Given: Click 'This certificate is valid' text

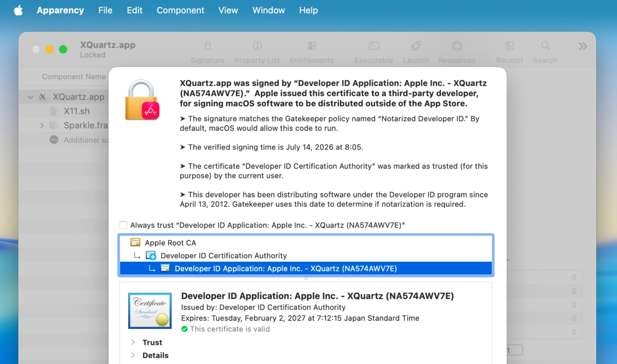Looking at the screenshot, I should 230,329.
